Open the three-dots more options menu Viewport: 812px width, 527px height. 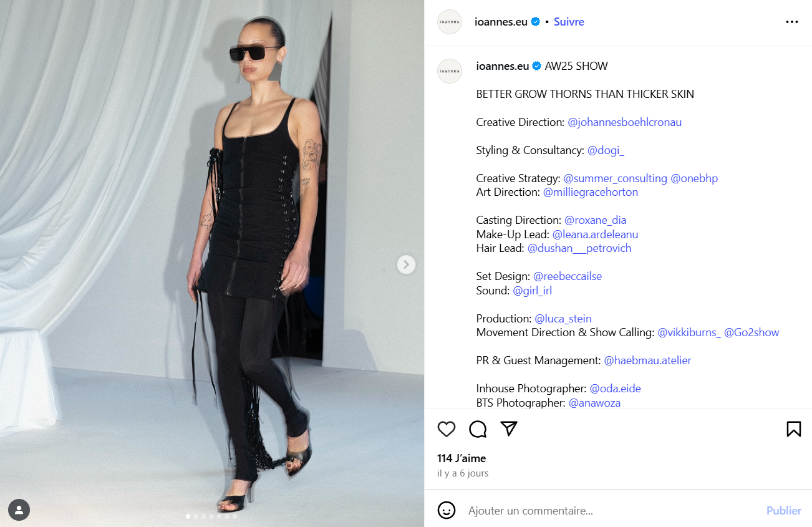click(x=792, y=22)
